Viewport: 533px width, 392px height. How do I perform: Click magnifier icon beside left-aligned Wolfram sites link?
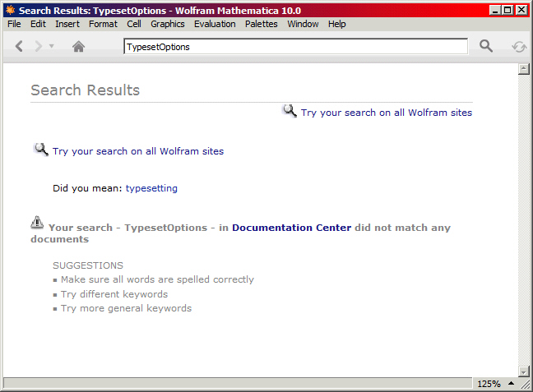pos(41,150)
